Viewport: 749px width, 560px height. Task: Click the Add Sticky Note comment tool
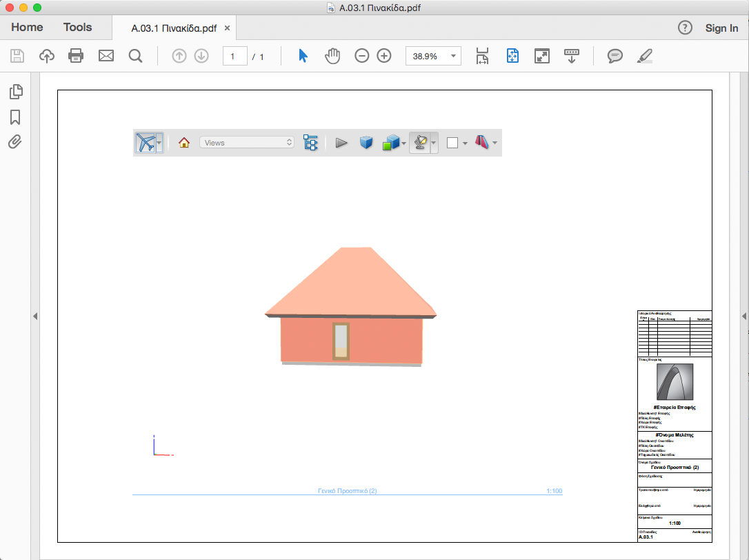[x=615, y=56]
